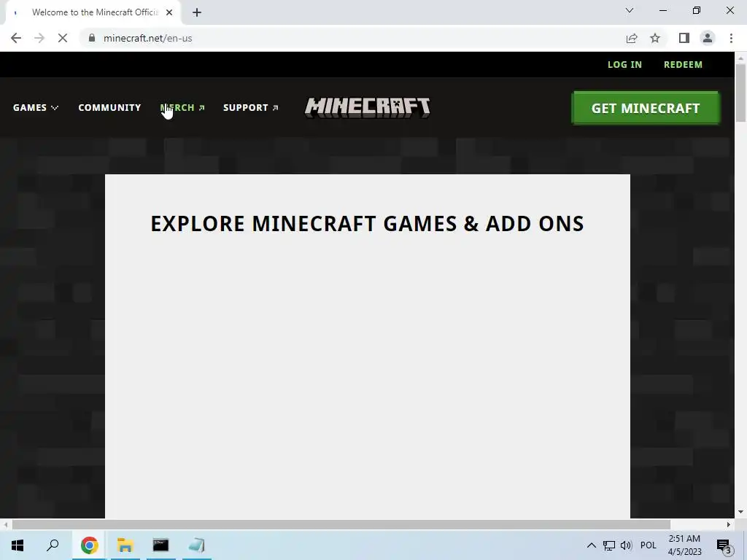Open the tab search chevron
Screen dimensions: 747x560
630,10
